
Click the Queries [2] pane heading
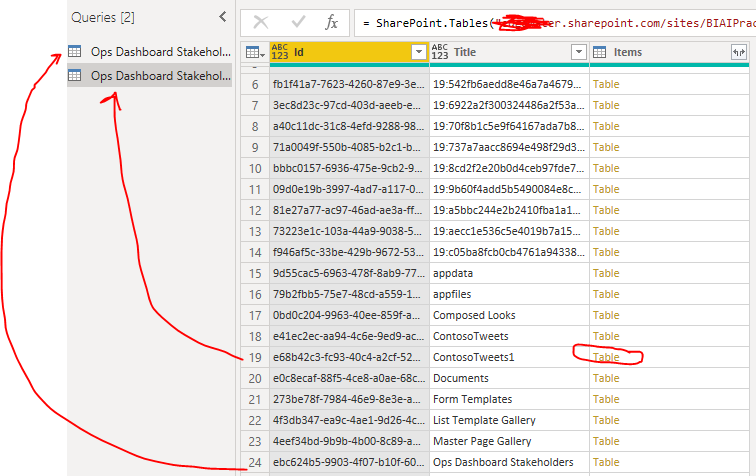pyautogui.click(x=103, y=17)
